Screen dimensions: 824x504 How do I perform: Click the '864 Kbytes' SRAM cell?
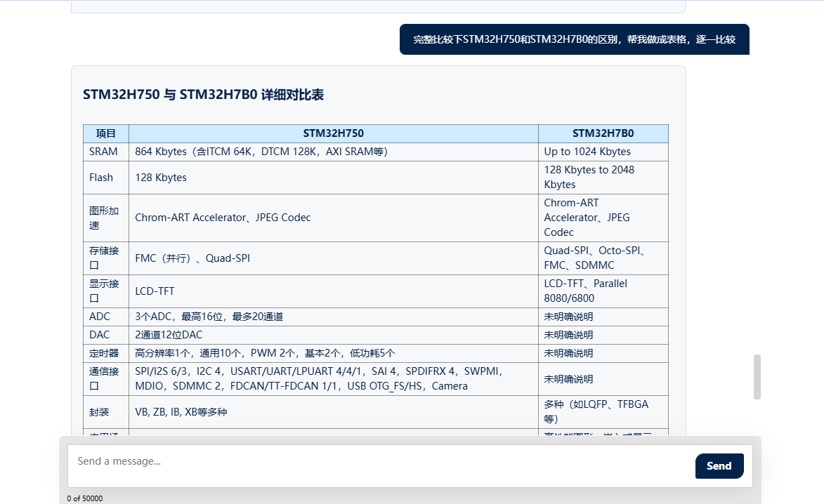point(261,152)
